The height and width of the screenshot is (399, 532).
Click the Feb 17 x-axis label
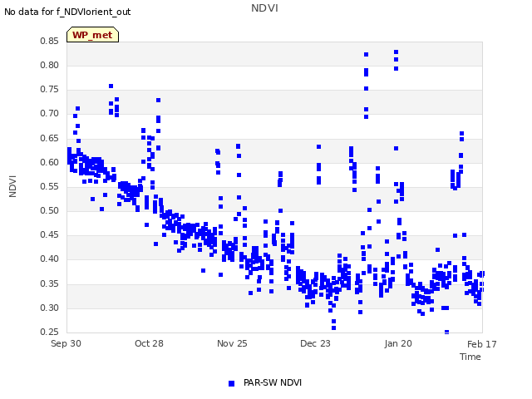click(481, 344)
